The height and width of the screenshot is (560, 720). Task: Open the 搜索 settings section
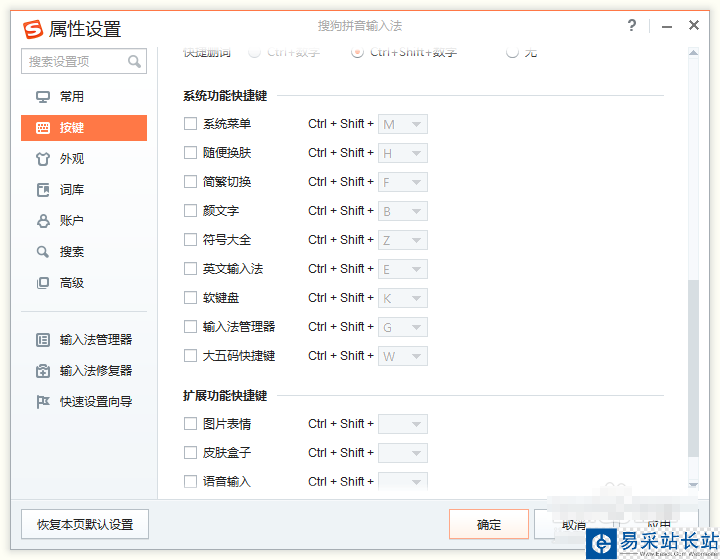[84, 252]
